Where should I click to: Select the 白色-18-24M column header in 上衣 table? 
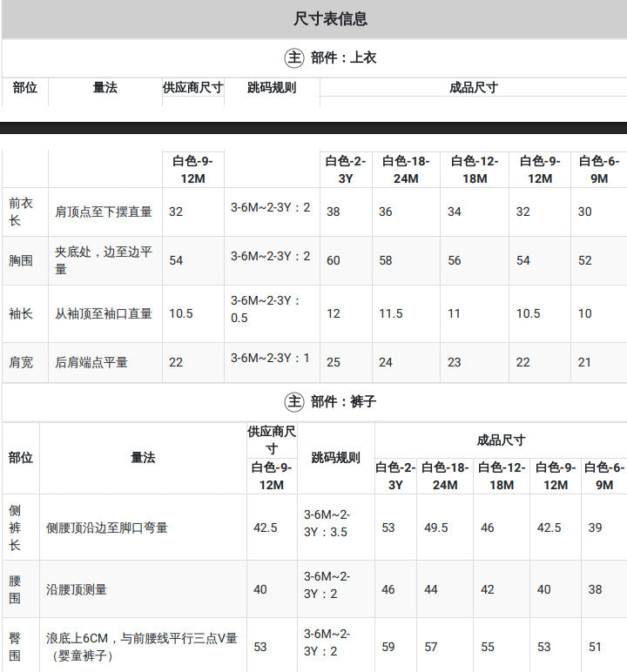pyautogui.click(x=406, y=170)
